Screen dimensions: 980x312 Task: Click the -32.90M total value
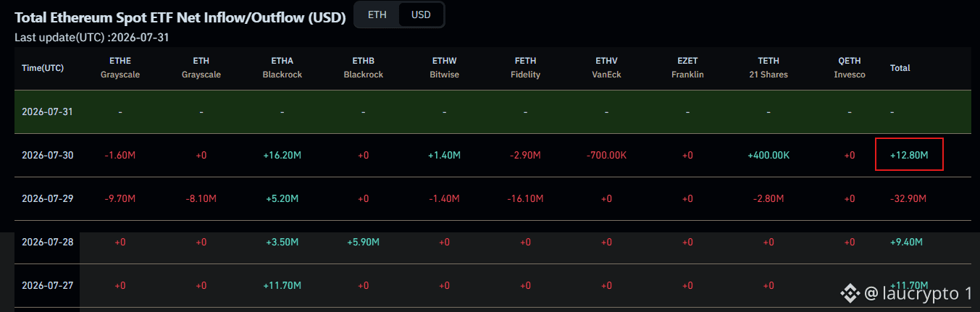coord(908,198)
